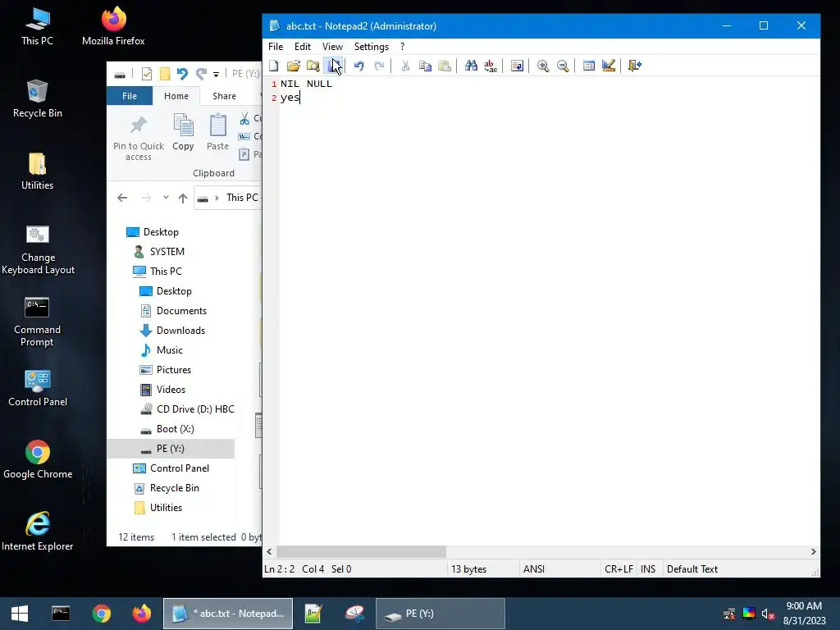Switch to the Share tab in Explorer
Image resolution: width=840 pixels, height=630 pixels.
(224, 96)
